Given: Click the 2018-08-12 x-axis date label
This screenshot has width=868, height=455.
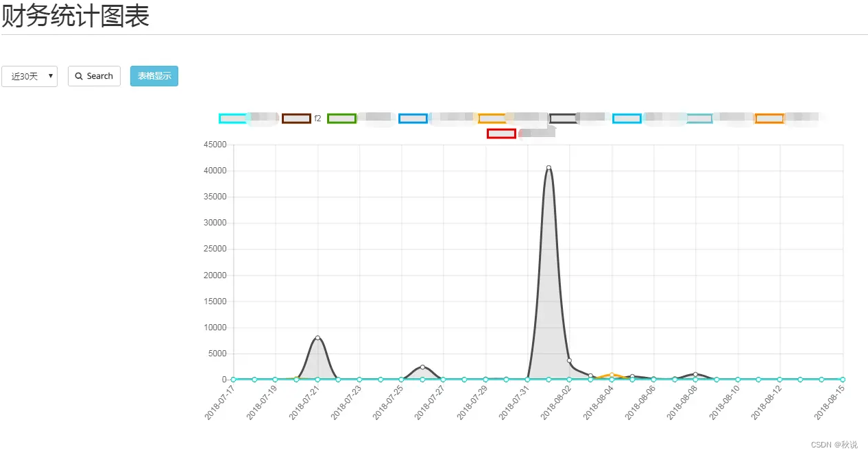Looking at the screenshot, I should point(767,402).
